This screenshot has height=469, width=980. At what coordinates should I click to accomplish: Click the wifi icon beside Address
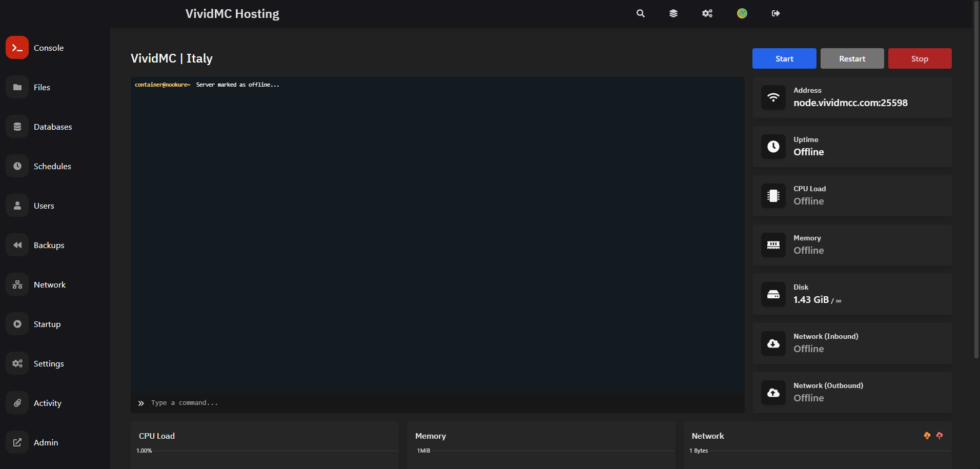[773, 97]
